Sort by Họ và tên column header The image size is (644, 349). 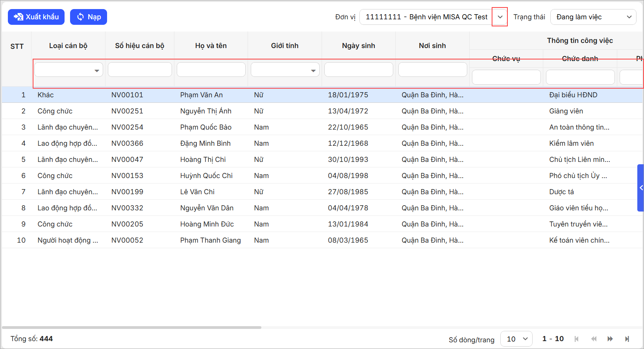211,46
